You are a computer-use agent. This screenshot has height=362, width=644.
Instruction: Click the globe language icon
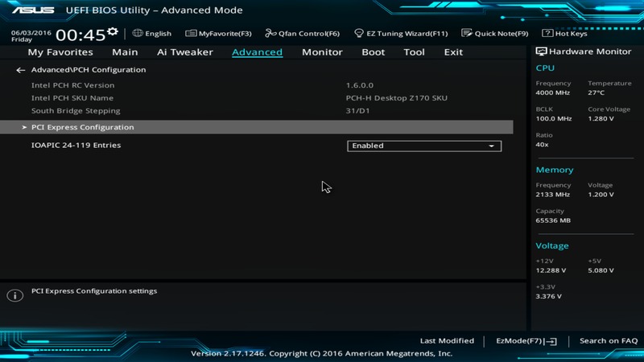(138, 34)
